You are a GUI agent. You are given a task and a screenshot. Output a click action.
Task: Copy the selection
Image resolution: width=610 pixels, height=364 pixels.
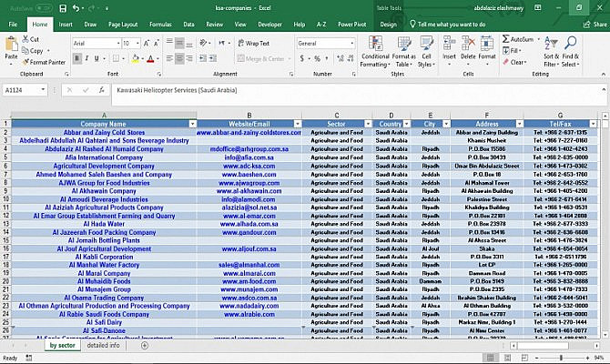(x=33, y=51)
